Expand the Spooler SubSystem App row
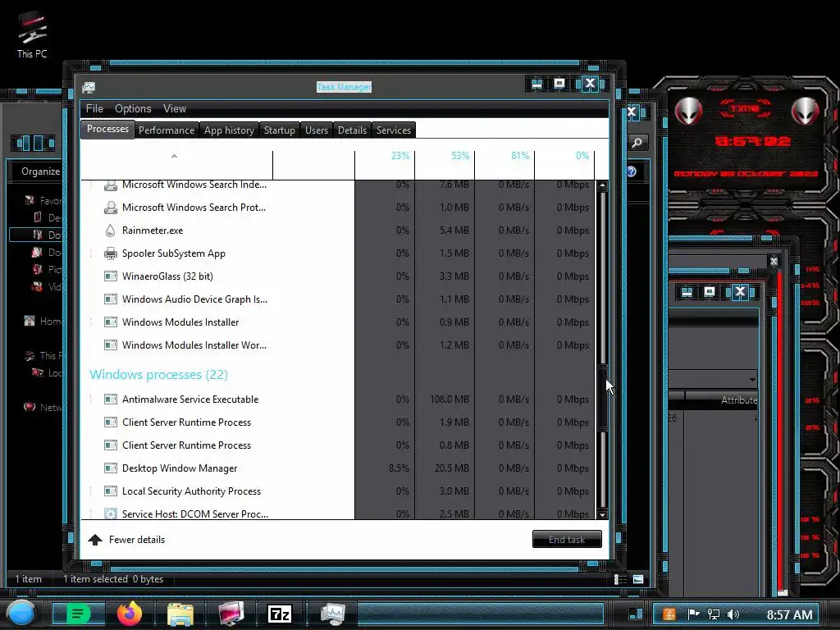The height and width of the screenshot is (630, 840). 90,253
